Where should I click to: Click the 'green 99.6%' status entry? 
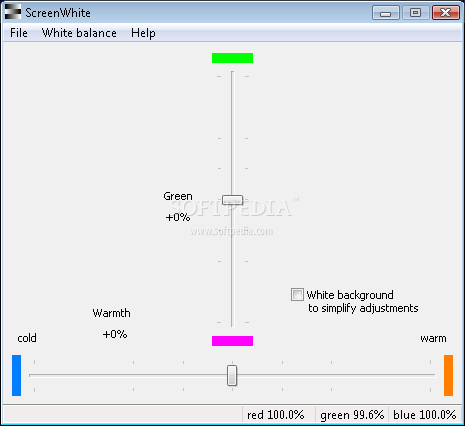pyautogui.click(x=352, y=415)
